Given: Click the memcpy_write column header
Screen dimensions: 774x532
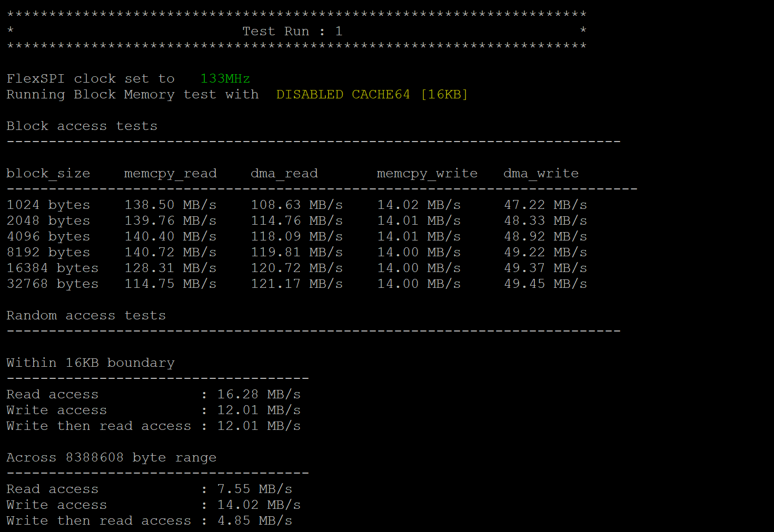Looking at the screenshot, I should pos(426,173).
